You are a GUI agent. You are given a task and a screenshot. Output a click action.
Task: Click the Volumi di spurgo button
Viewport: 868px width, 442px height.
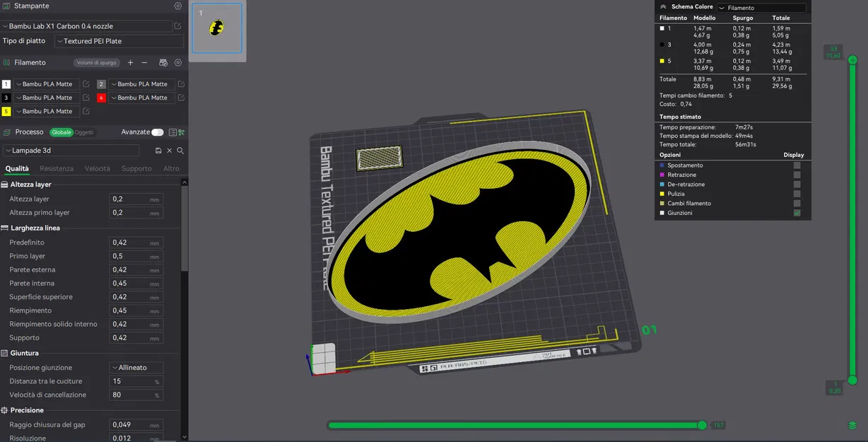pos(95,62)
